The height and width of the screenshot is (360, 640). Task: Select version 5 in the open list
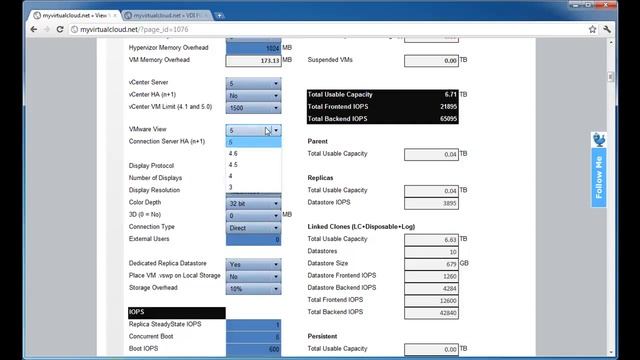253,142
